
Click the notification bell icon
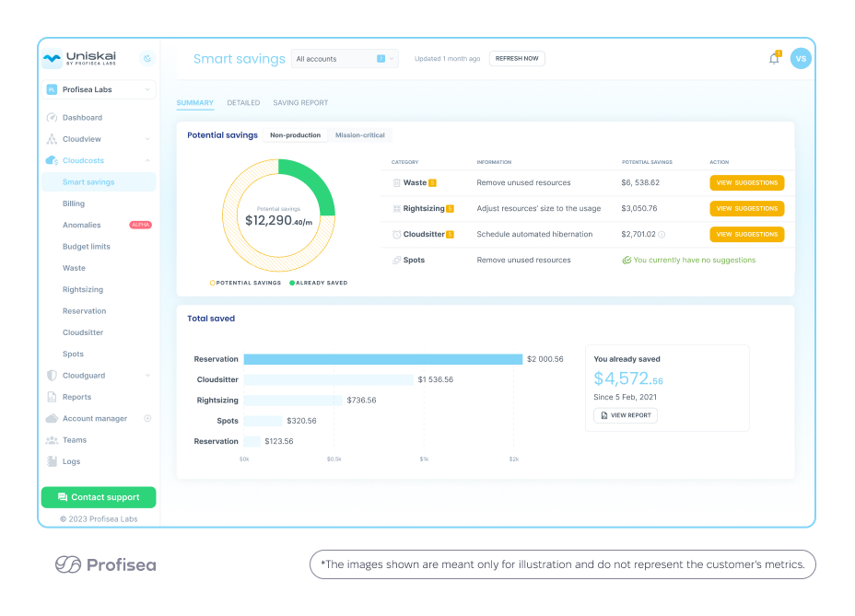click(774, 59)
